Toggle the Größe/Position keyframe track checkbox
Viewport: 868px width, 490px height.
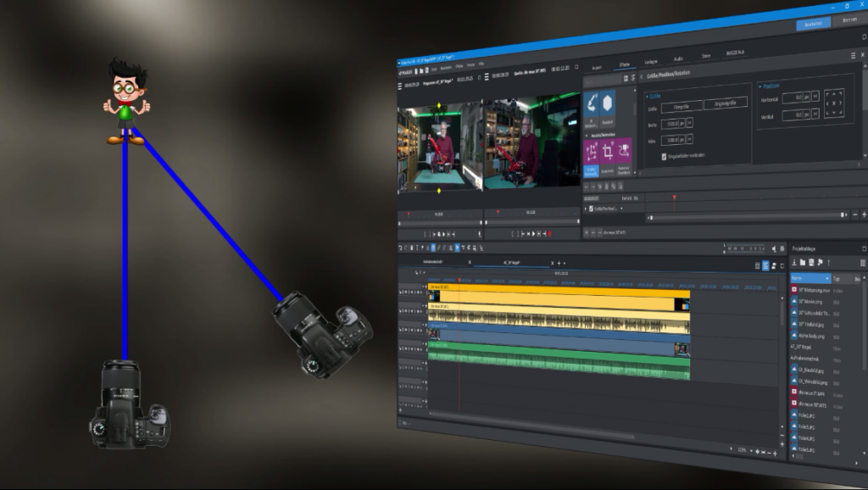point(591,209)
